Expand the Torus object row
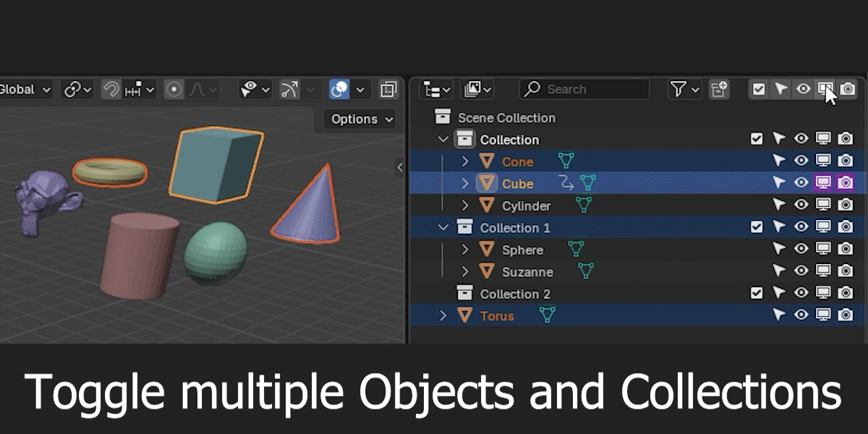868x434 pixels. [443, 316]
